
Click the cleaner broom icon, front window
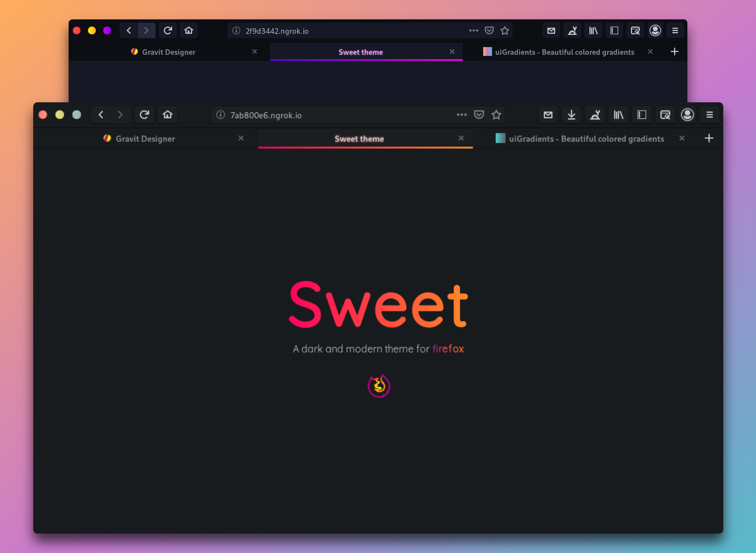click(595, 114)
